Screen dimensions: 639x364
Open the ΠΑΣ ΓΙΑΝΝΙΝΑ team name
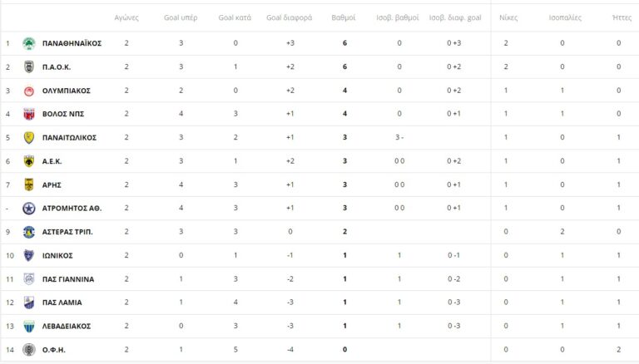[68, 279]
